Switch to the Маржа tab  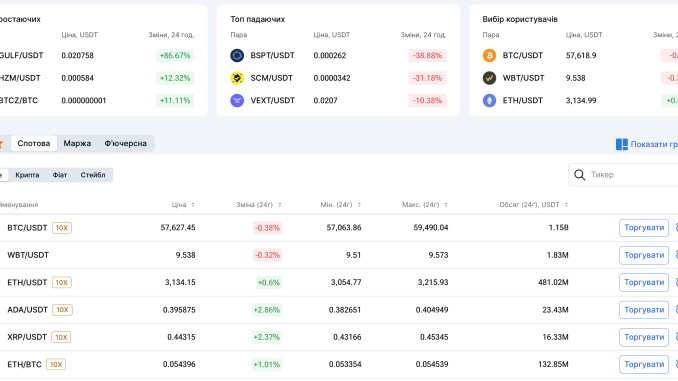(x=77, y=144)
